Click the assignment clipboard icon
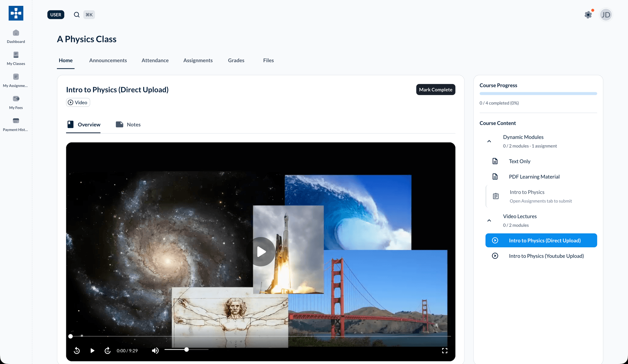The height and width of the screenshot is (364, 628). (x=496, y=196)
